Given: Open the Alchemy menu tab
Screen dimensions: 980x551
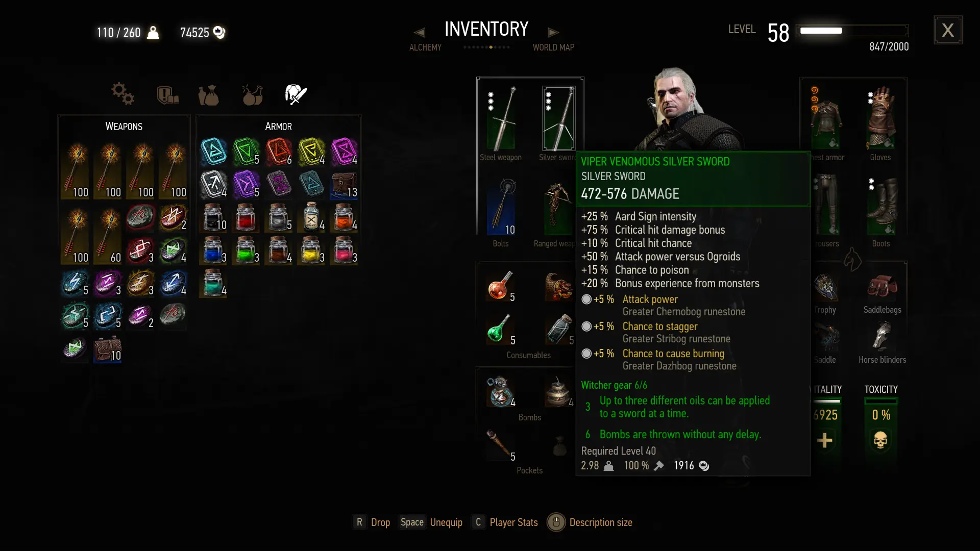Looking at the screenshot, I should pos(425,47).
